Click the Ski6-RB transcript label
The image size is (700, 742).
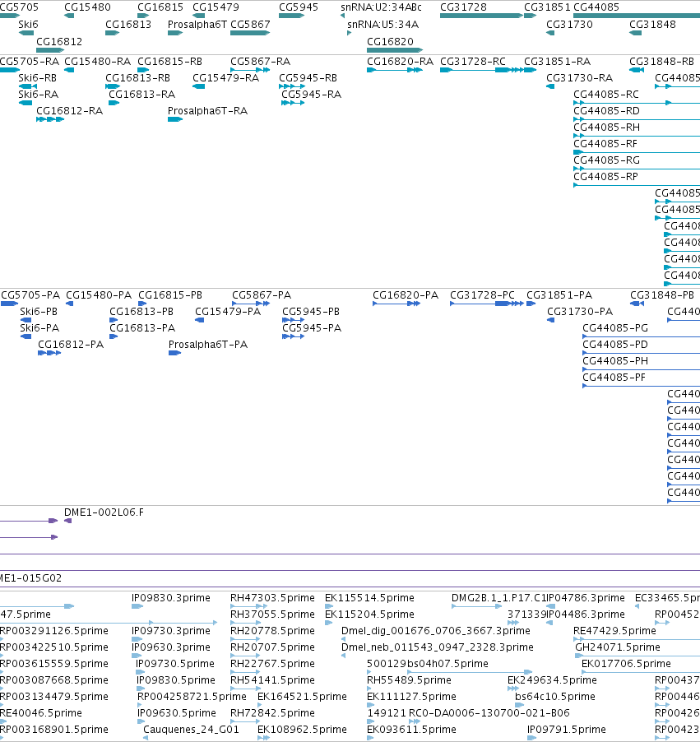pos(37,77)
